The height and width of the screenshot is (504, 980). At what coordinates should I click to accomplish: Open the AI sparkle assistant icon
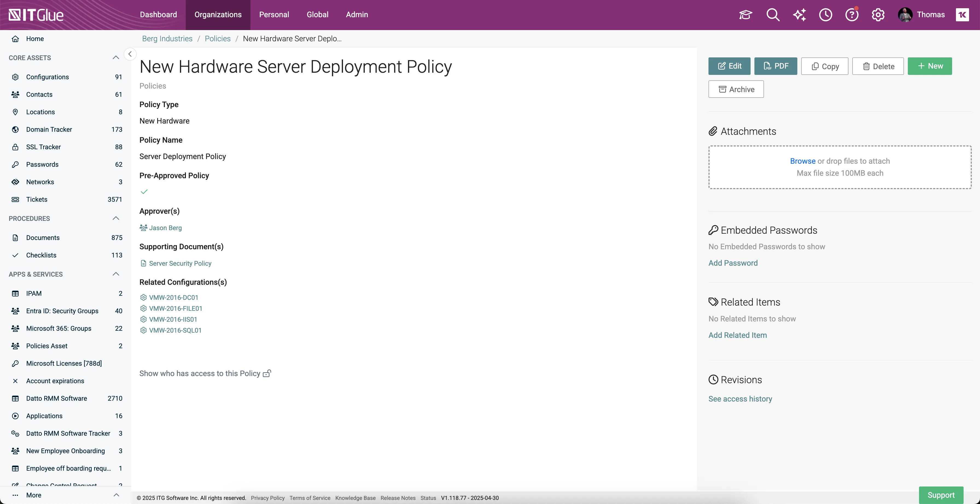point(799,15)
